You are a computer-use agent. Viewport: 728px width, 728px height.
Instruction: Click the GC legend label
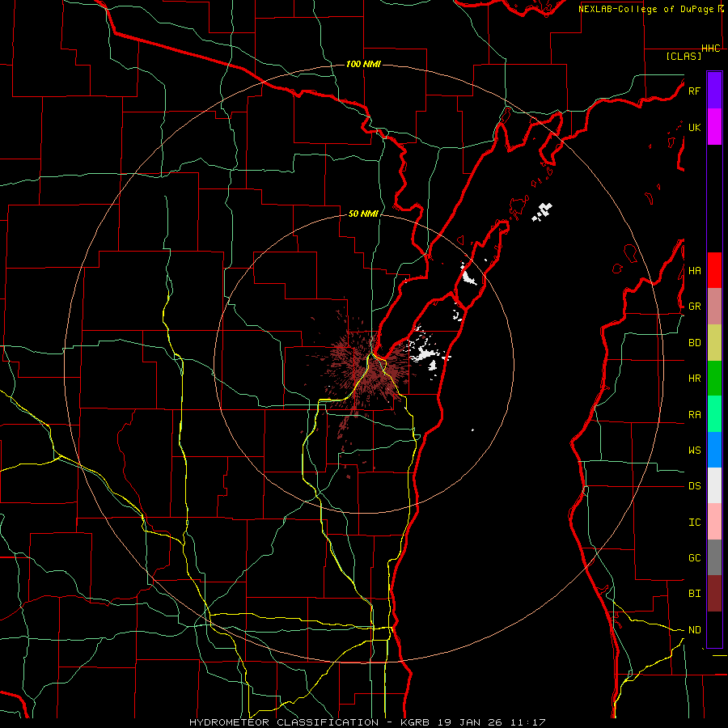coord(694,557)
